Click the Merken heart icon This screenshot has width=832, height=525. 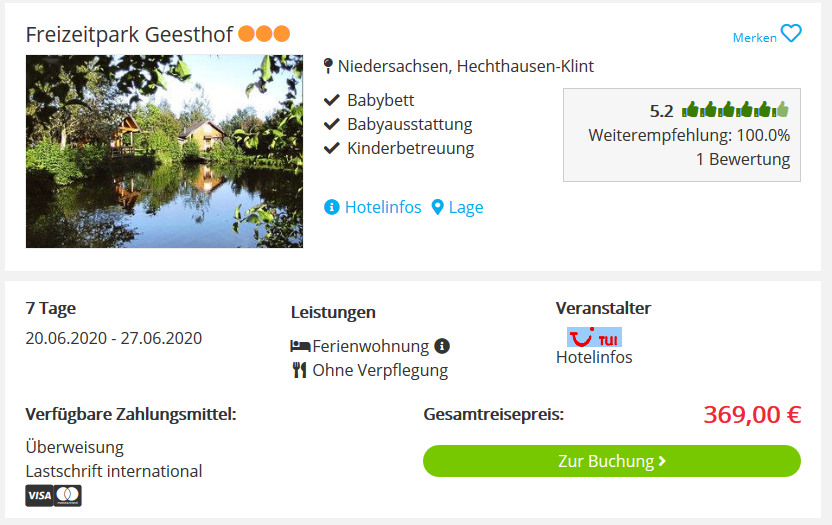791,33
